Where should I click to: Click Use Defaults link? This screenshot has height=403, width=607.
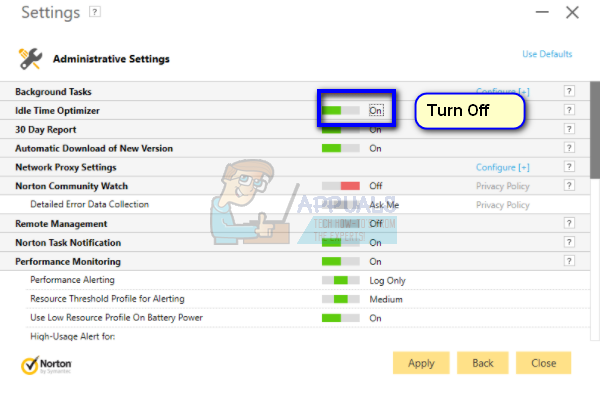point(547,54)
